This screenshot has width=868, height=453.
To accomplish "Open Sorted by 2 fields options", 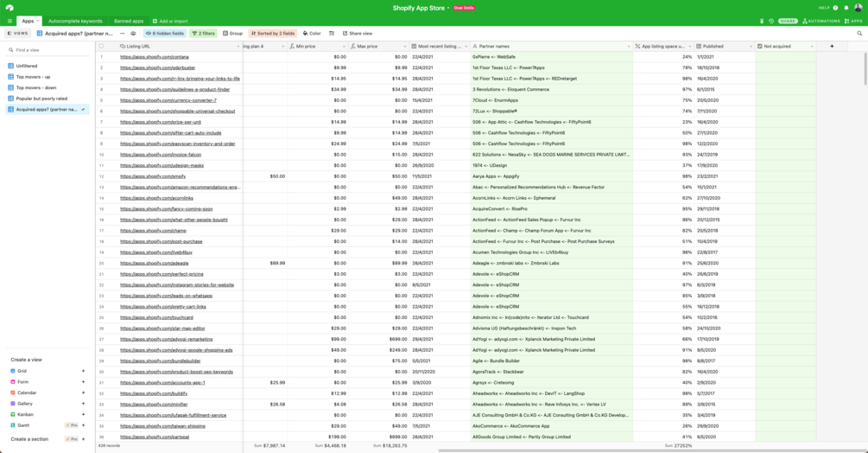I will [273, 33].
